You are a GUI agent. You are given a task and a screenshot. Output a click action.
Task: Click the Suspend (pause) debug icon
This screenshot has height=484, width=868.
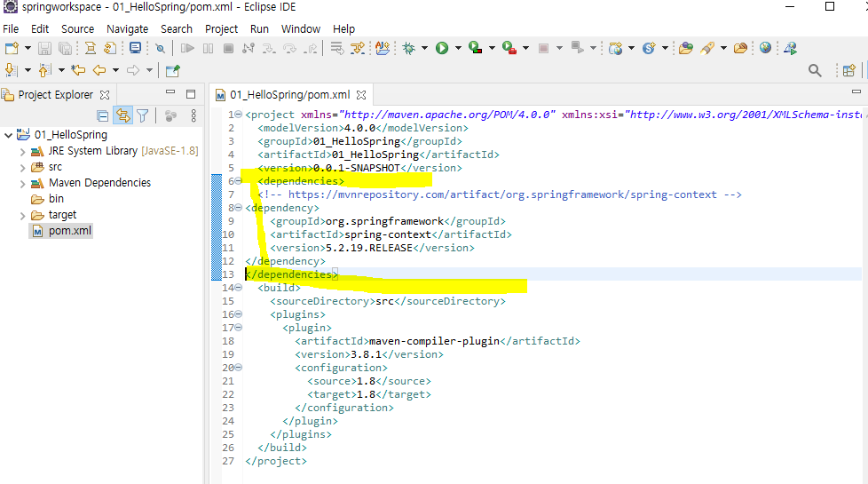click(209, 48)
